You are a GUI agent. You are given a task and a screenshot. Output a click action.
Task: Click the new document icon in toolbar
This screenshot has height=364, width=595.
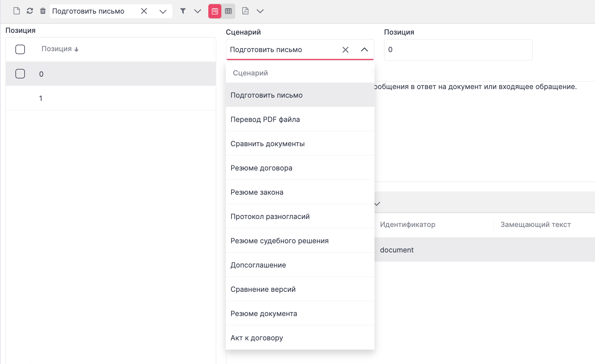[x=17, y=11]
